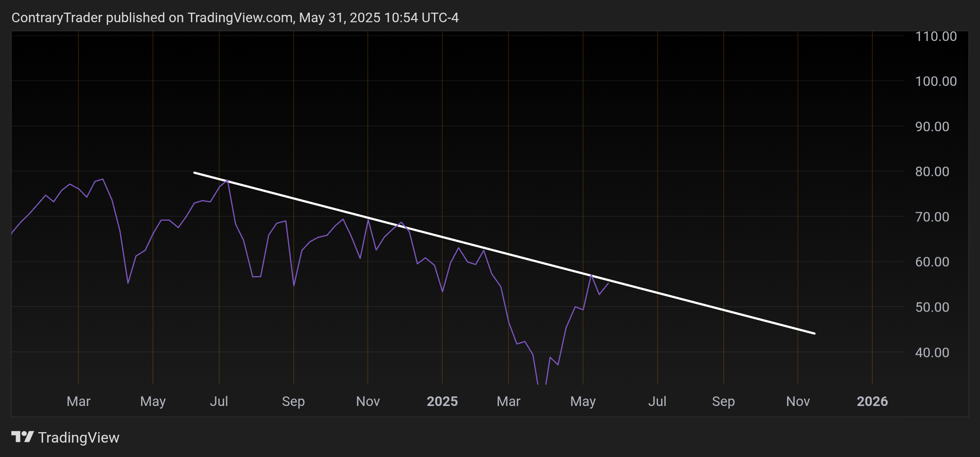Click the Sep label before 2025
The height and width of the screenshot is (457, 980).
click(293, 401)
